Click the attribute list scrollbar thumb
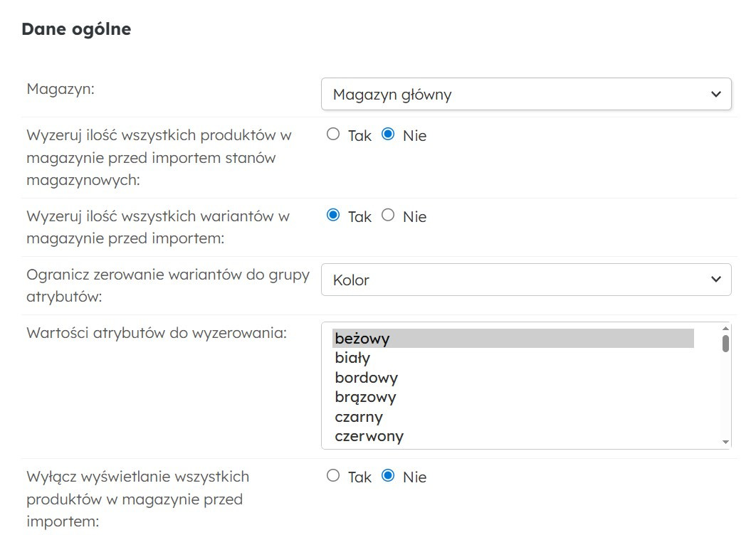 [725, 344]
